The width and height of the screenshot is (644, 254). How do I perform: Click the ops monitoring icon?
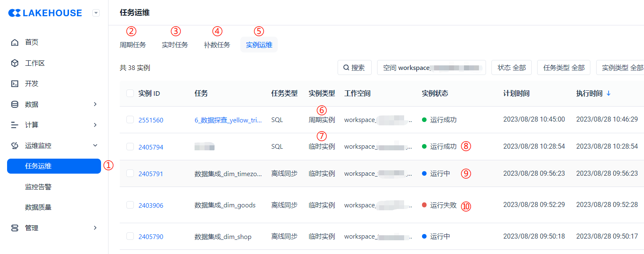15,146
